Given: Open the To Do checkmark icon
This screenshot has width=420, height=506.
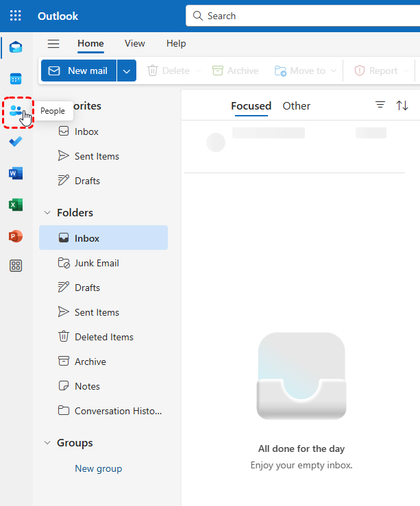Looking at the screenshot, I should [15, 142].
